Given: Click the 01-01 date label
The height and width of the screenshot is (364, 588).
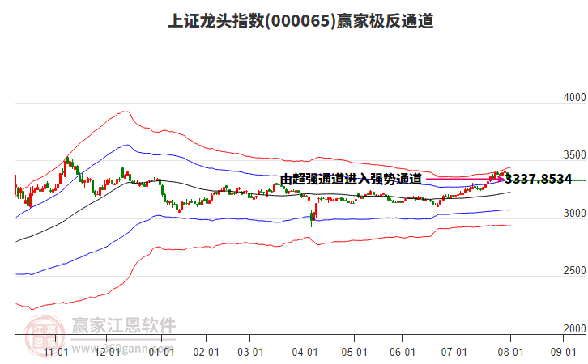Looking at the screenshot, I should click(x=161, y=353).
